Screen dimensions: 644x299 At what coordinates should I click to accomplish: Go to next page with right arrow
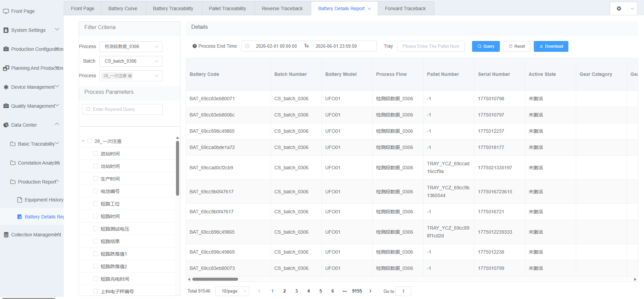(x=370, y=291)
